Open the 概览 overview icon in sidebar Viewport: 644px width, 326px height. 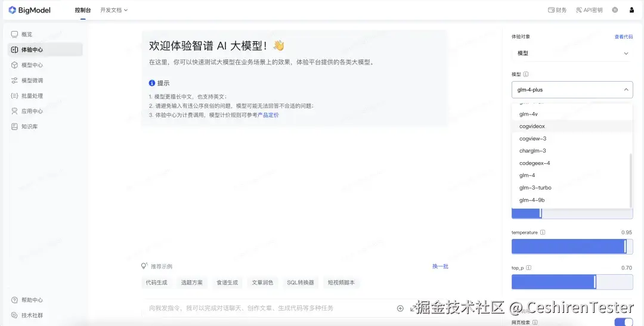14,35
